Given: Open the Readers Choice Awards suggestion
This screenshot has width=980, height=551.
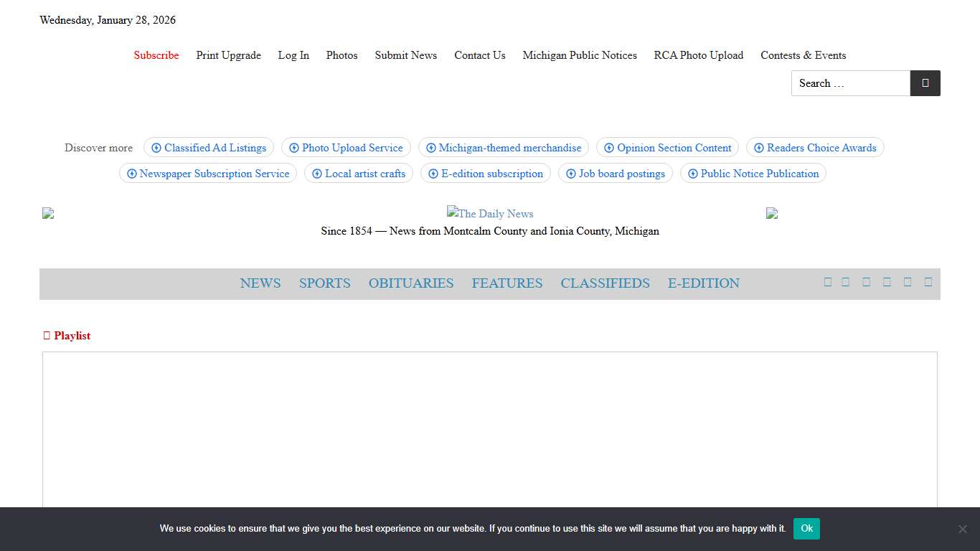Looking at the screenshot, I should tap(815, 148).
